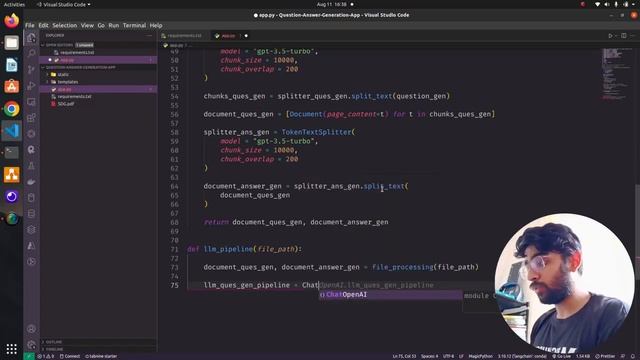This screenshot has height=360, width=640.
Task: Click remote window indicator in status bar
Action: (28, 356)
